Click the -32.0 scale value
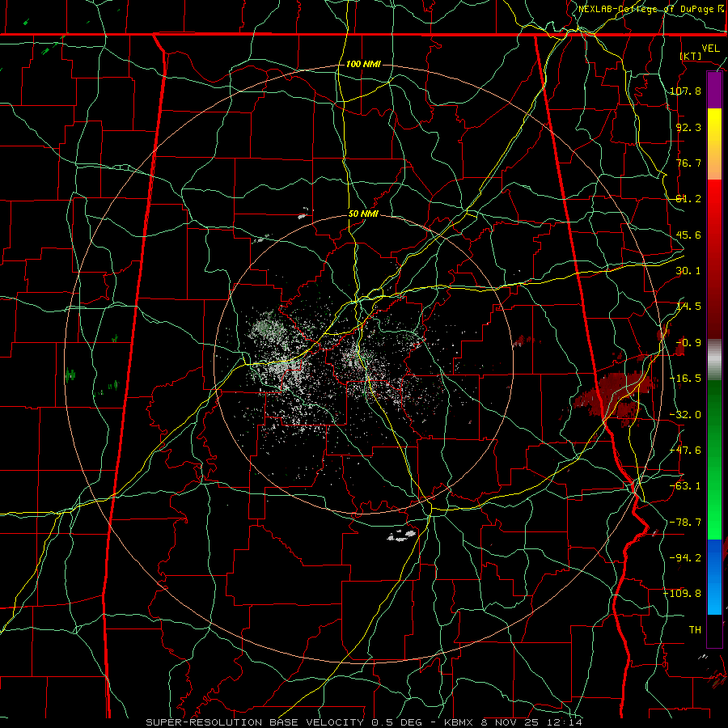728x728 pixels. click(x=686, y=415)
